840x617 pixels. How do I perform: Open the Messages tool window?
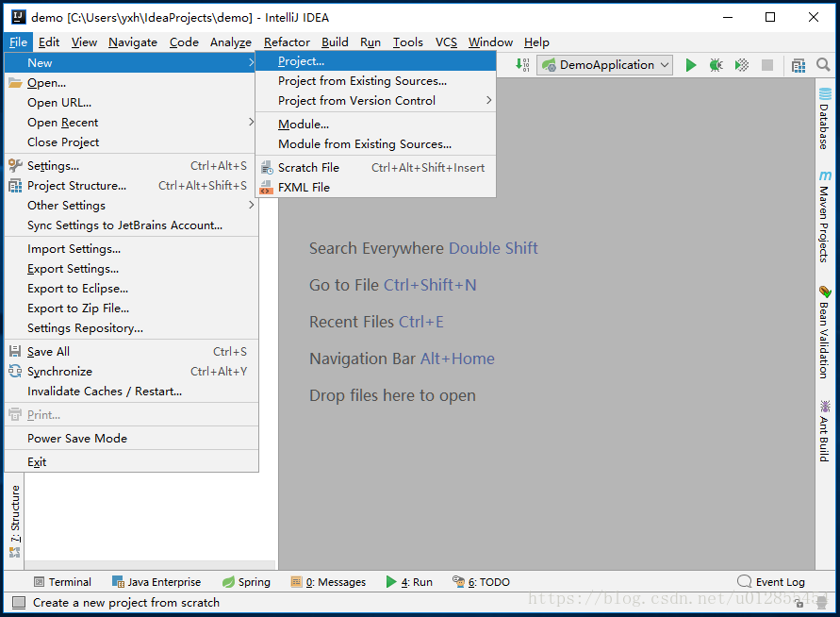[x=328, y=582]
